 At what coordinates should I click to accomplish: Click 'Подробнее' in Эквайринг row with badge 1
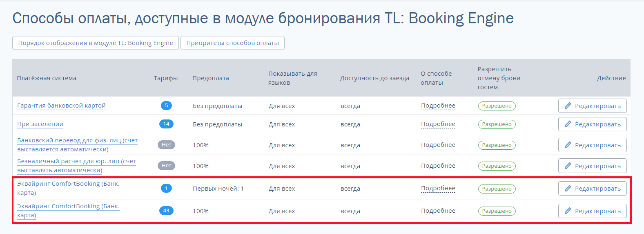click(x=438, y=188)
